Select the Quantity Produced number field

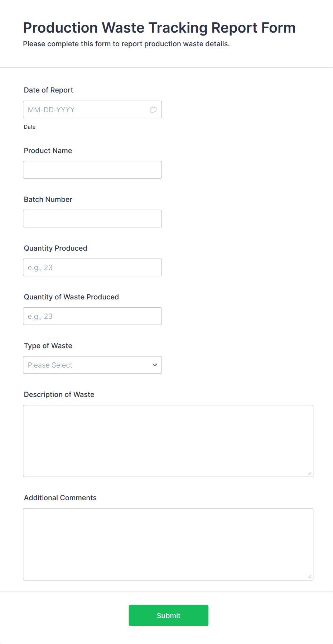pyautogui.click(x=92, y=267)
